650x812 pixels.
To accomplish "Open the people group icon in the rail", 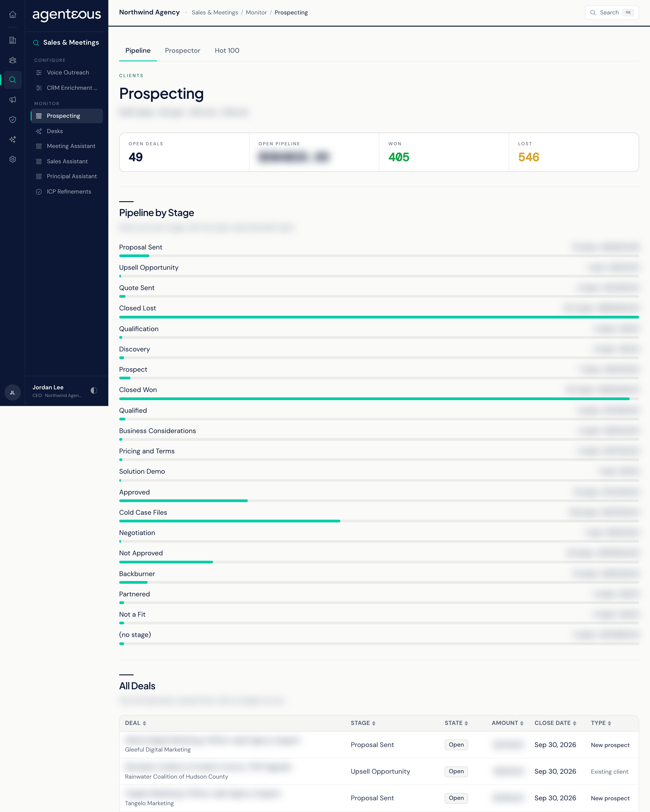I will (12, 60).
